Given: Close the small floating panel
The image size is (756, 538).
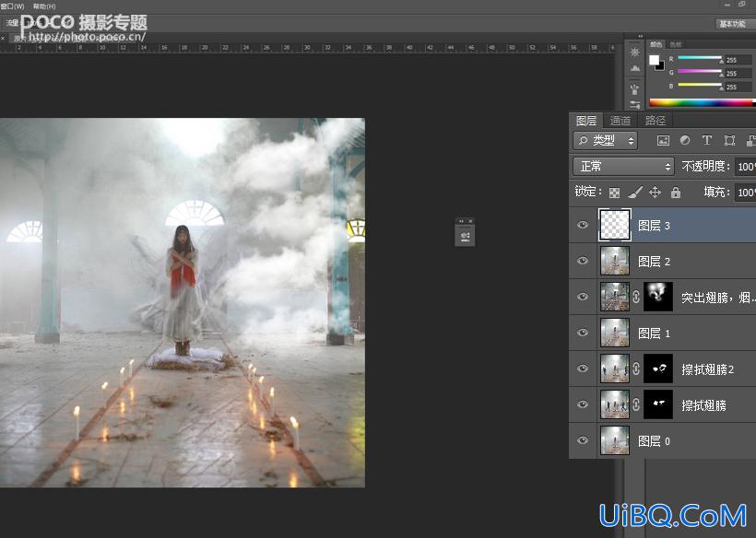Looking at the screenshot, I should tap(470, 221).
